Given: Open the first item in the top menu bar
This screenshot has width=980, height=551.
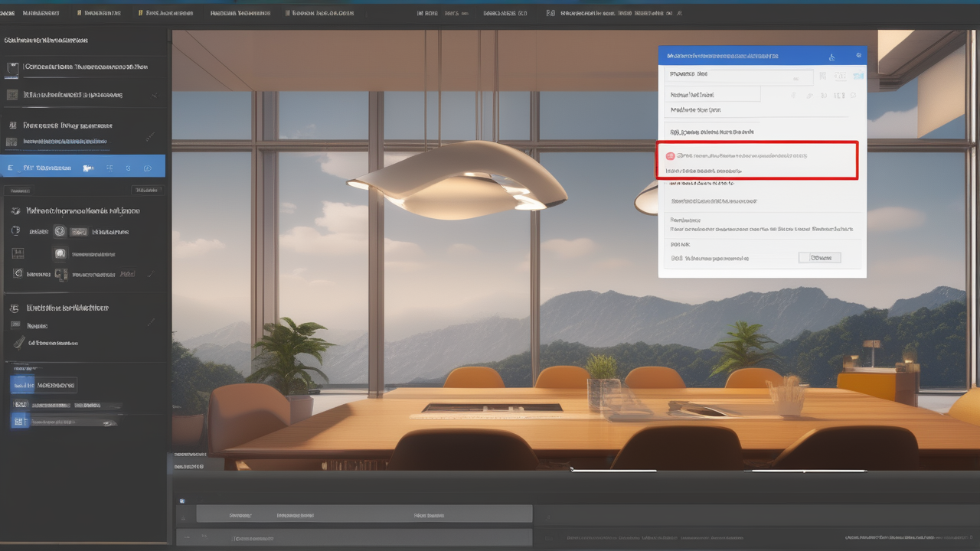Looking at the screenshot, I should coord(8,13).
